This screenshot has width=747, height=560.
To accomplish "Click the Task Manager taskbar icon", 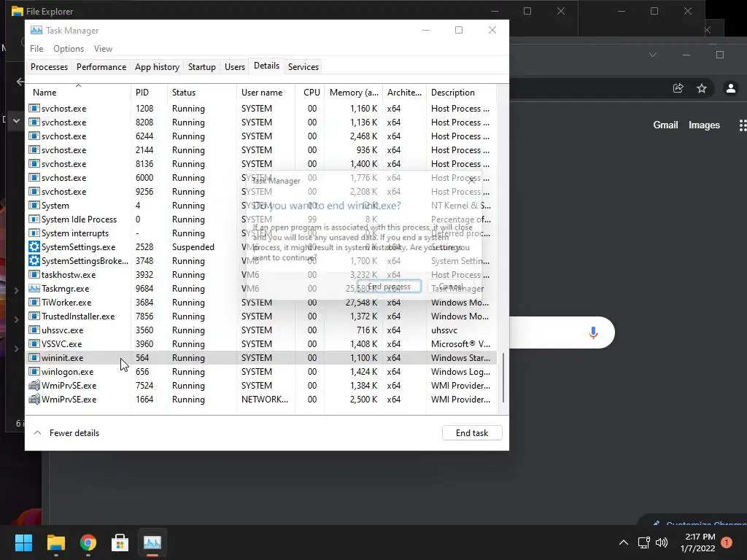I will (x=152, y=542).
